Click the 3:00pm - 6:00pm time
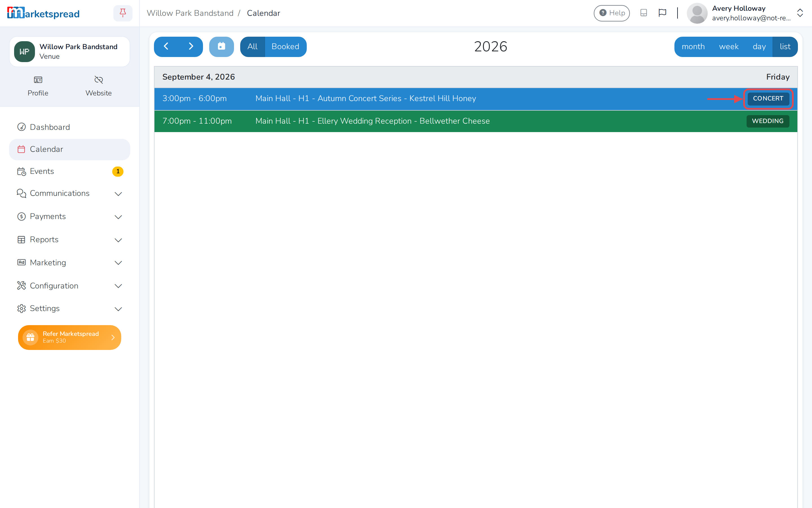 tap(195, 98)
